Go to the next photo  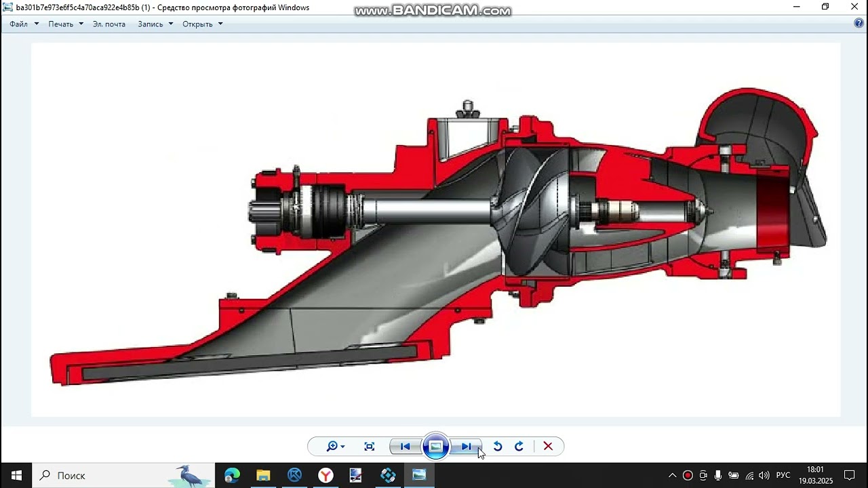point(466,446)
